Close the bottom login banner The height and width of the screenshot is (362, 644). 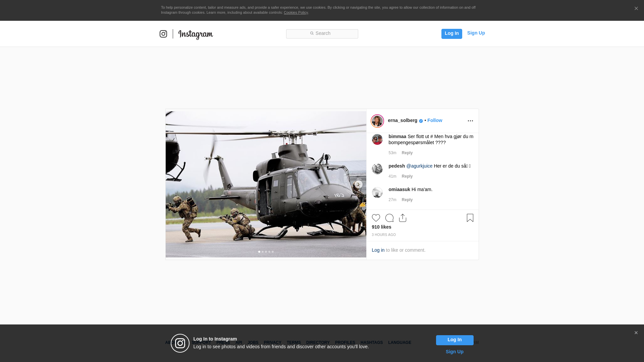[x=636, y=333]
